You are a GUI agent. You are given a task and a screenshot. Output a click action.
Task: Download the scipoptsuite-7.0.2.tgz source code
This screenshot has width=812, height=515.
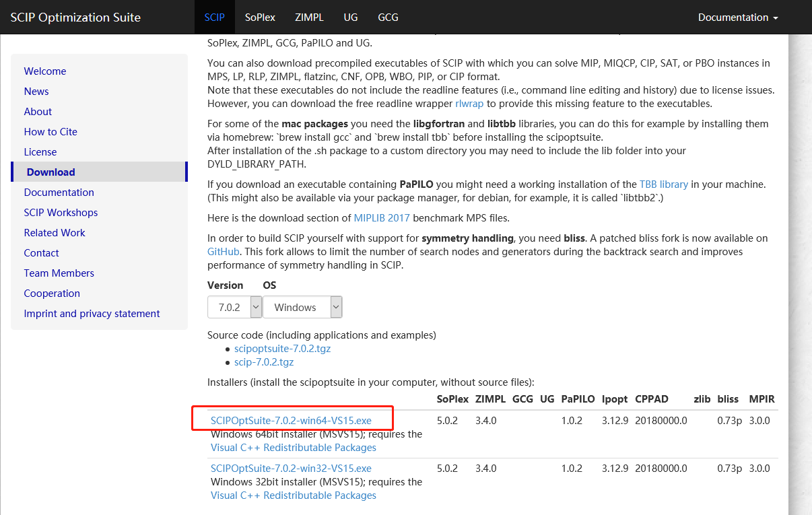point(282,348)
